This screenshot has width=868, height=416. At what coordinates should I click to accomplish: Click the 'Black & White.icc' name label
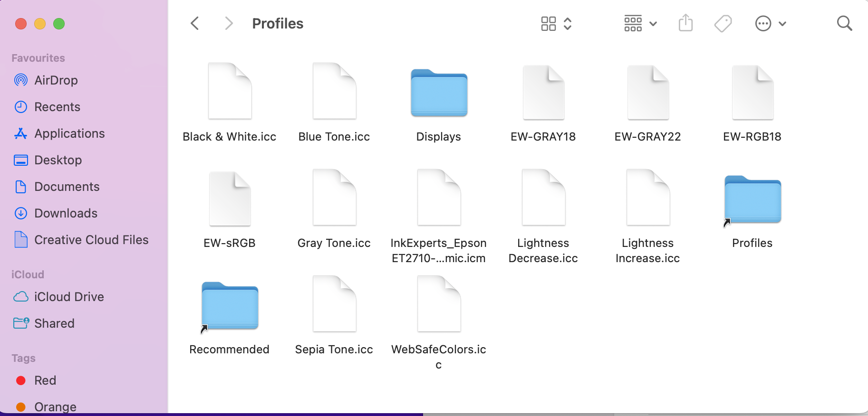(230, 137)
